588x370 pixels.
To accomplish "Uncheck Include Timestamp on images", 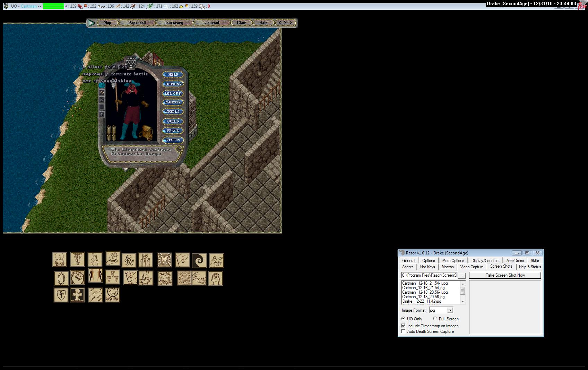I will pos(403,326).
